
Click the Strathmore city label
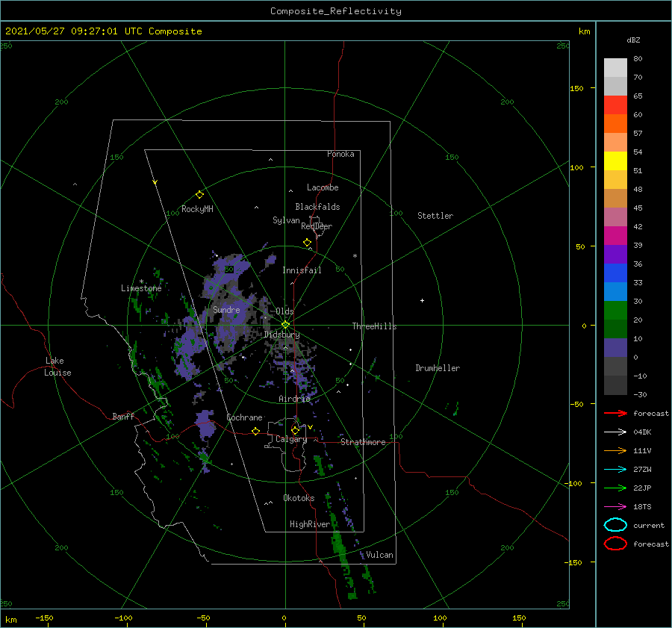pos(363,442)
